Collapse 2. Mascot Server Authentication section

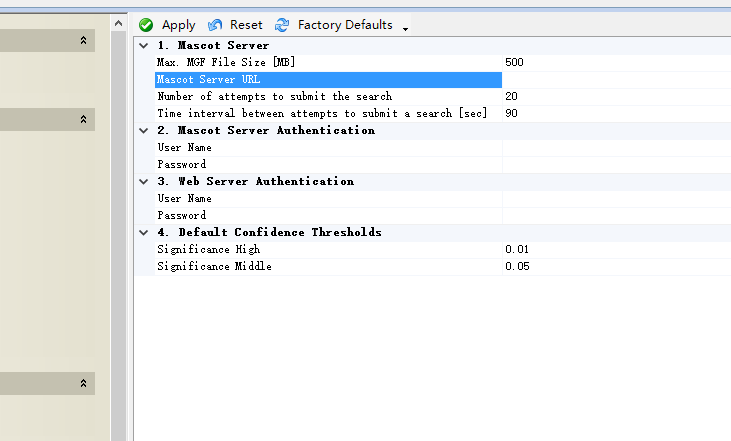144,131
